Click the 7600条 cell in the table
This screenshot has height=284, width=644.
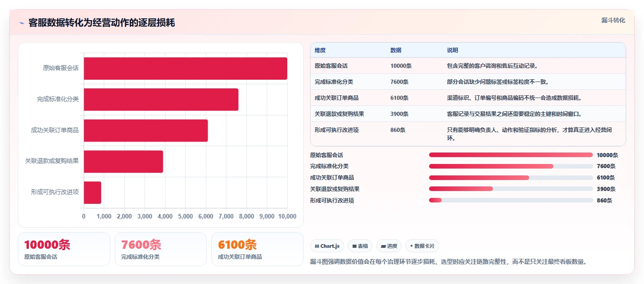click(400, 82)
